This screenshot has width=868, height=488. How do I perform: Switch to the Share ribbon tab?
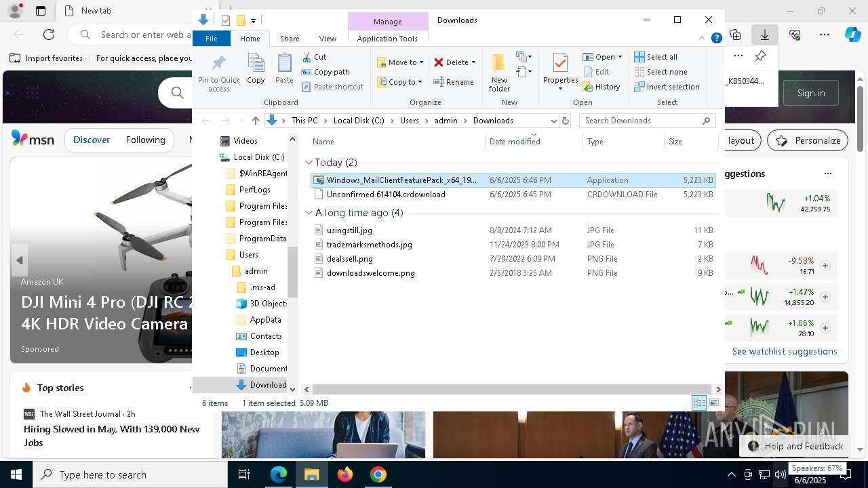pos(290,39)
